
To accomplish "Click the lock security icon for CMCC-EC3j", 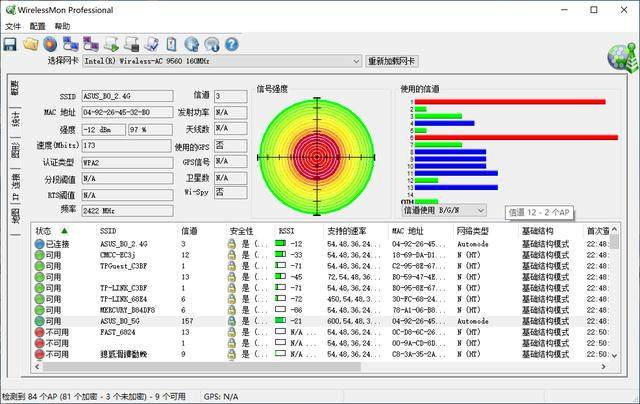I will pos(231,255).
